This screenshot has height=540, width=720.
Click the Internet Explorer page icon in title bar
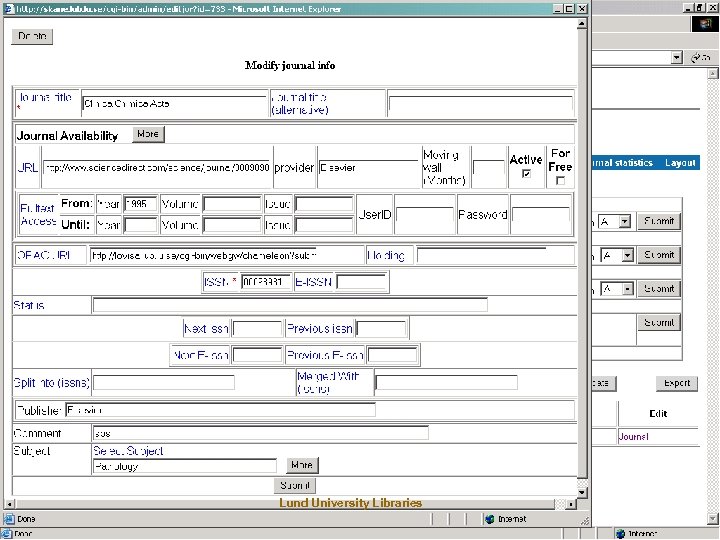[x=8, y=9]
